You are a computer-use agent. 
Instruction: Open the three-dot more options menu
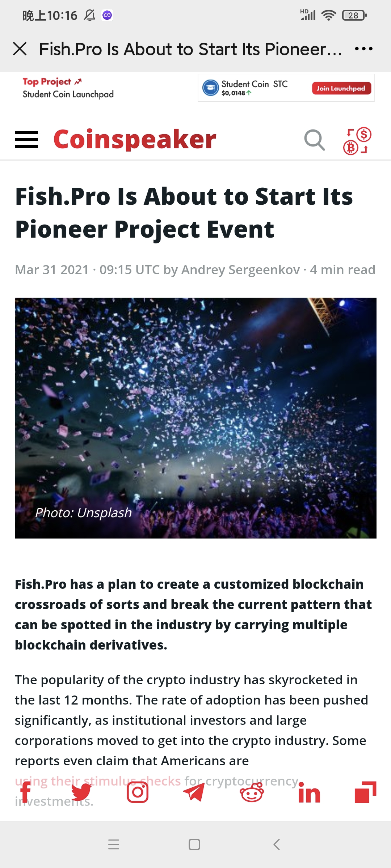click(x=363, y=49)
